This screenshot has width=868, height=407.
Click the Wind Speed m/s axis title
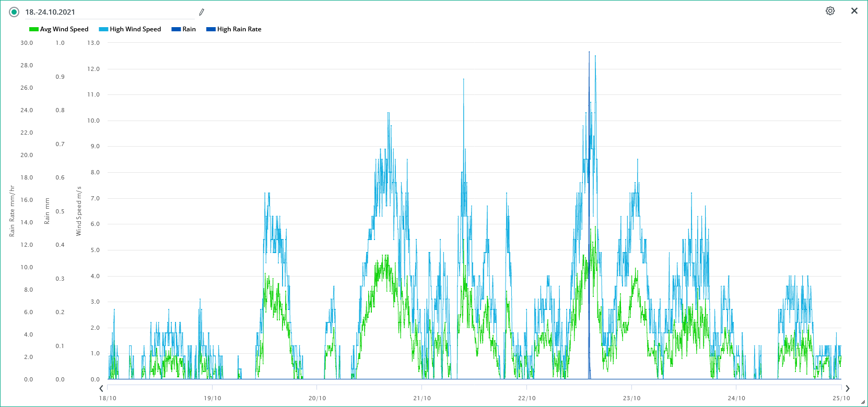pos(79,211)
